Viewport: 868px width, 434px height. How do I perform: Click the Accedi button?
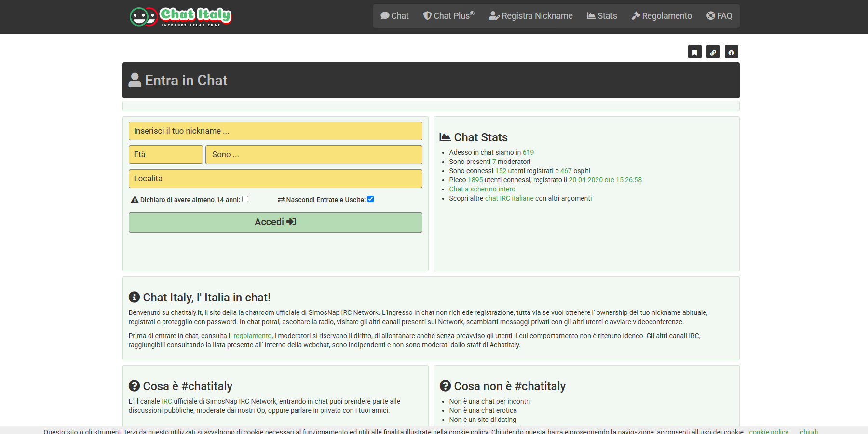(275, 222)
